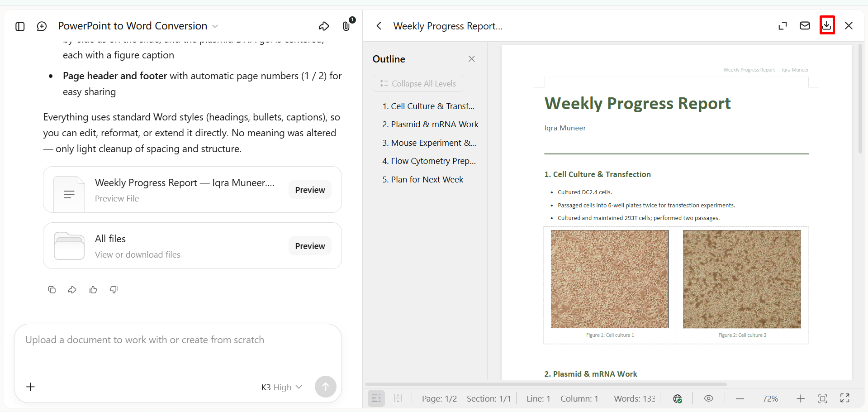This screenshot has width=868, height=412.
Task: Jump to 3. Mouse Experiment outline item
Action: pos(429,143)
